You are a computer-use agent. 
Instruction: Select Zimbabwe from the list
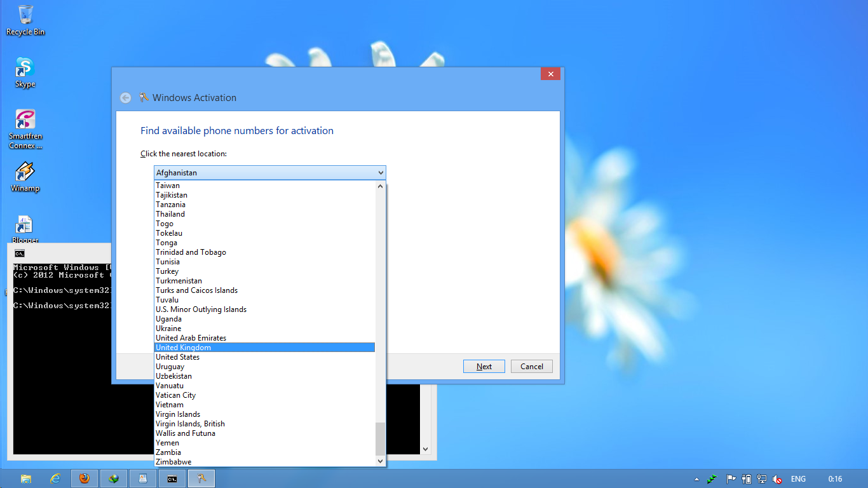pos(265,462)
